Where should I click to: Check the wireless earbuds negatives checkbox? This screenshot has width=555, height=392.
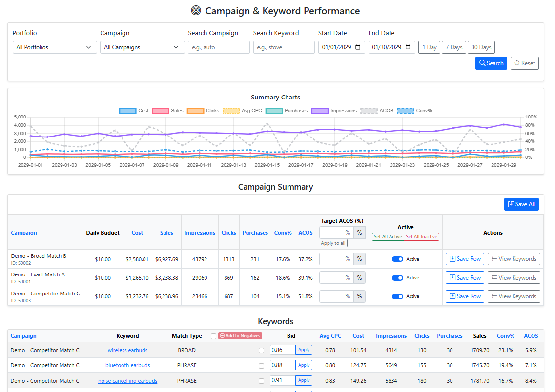261,350
